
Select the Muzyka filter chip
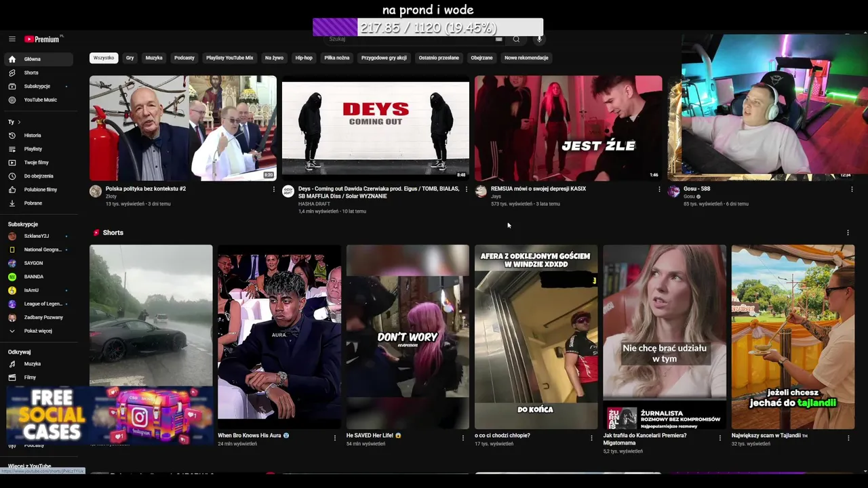click(154, 58)
